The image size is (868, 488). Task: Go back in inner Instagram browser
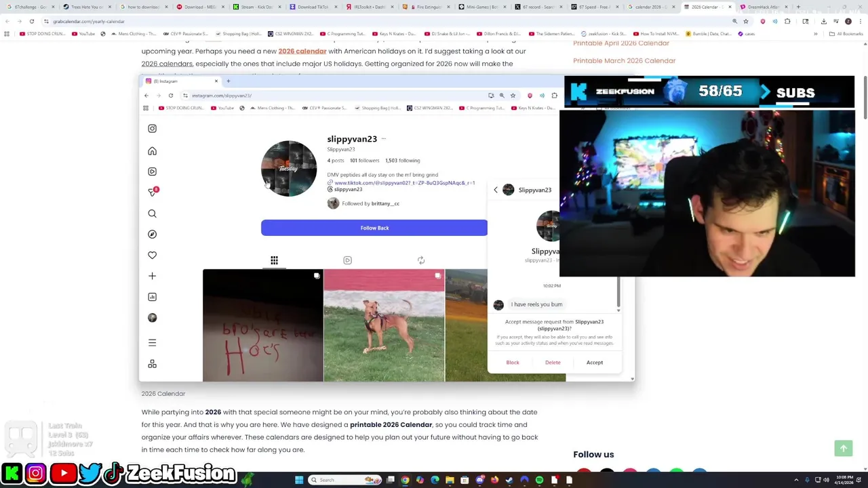pyautogui.click(x=146, y=96)
